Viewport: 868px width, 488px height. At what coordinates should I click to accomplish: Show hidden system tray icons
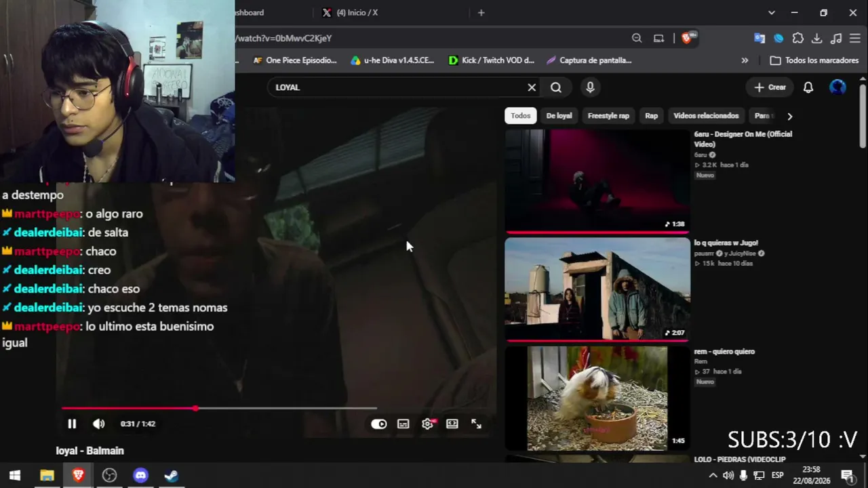tap(713, 475)
